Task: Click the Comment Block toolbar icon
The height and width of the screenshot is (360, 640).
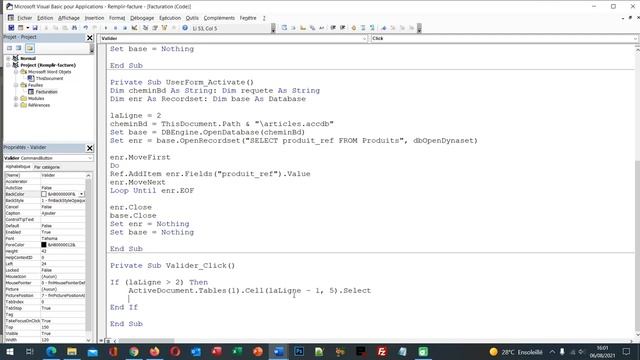Action: [363, 28]
